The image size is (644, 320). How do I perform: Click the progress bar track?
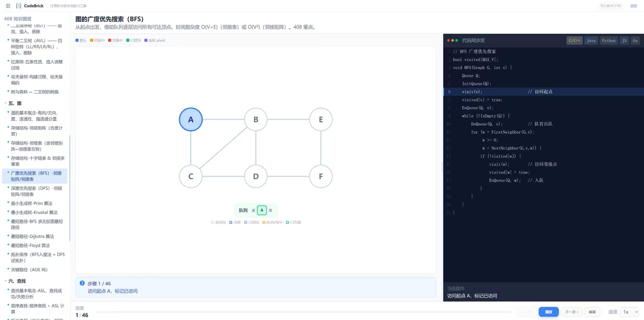click(x=303, y=312)
